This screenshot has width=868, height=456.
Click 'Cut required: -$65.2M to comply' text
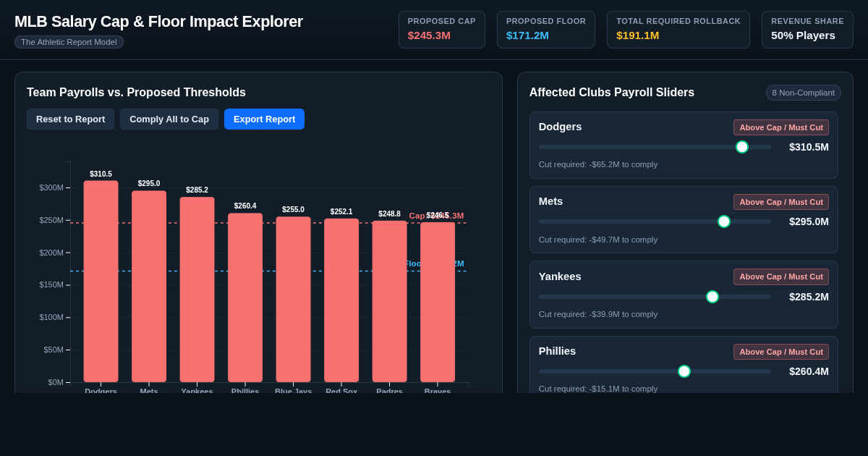(598, 164)
